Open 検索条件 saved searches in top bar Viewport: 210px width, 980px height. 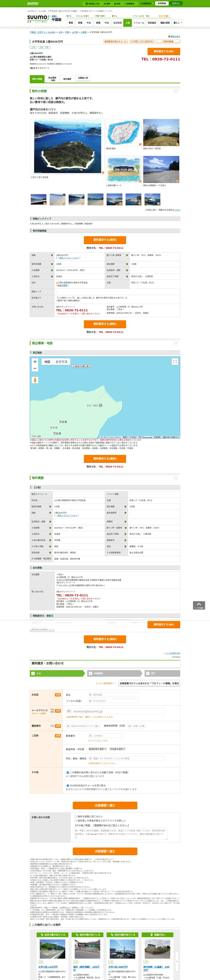pyautogui.click(x=130, y=3)
